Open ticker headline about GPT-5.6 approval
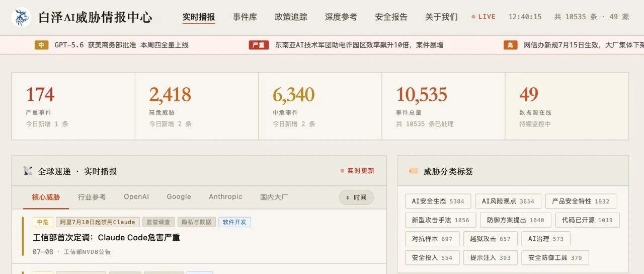Image resolution: width=644 pixels, height=274 pixels. (x=121, y=45)
